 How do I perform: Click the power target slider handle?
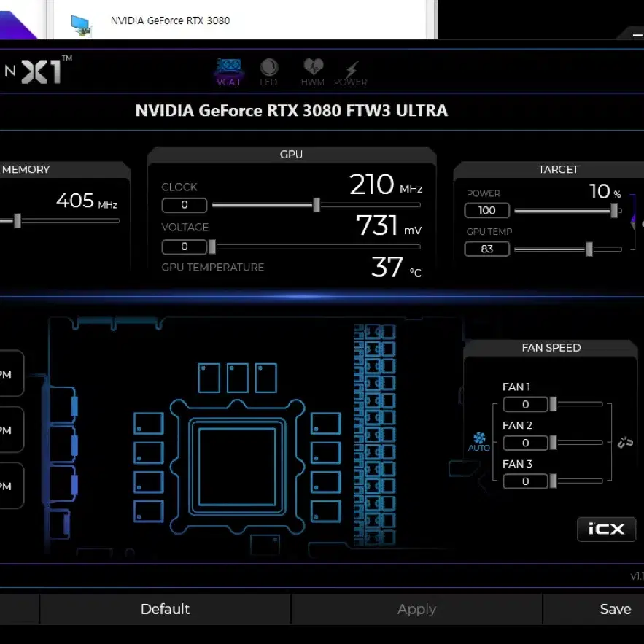point(614,211)
